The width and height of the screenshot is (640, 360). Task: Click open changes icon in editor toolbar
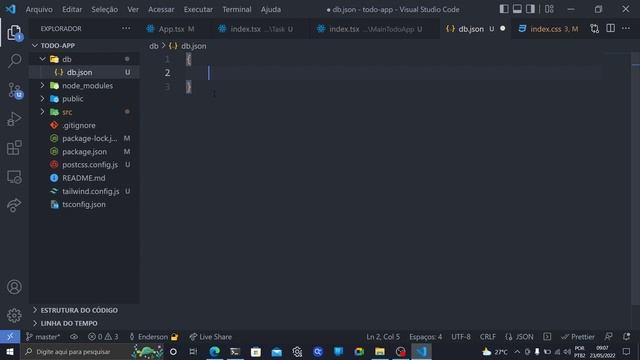pyautogui.click(x=595, y=29)
